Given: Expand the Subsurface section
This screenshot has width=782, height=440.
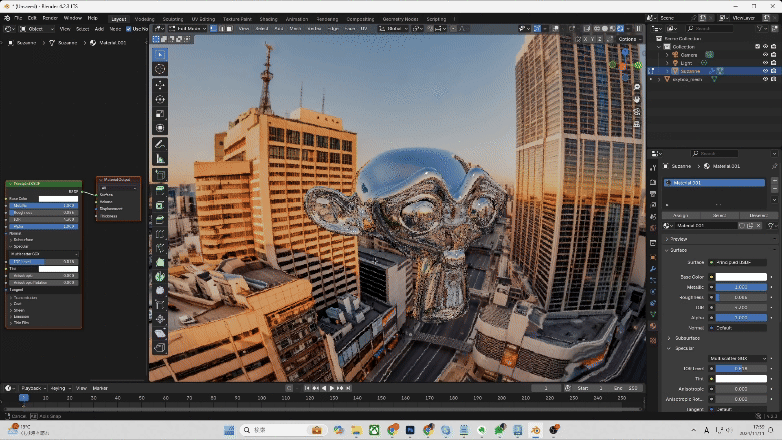Looking at the screenshot, I should tap(670, 338).
